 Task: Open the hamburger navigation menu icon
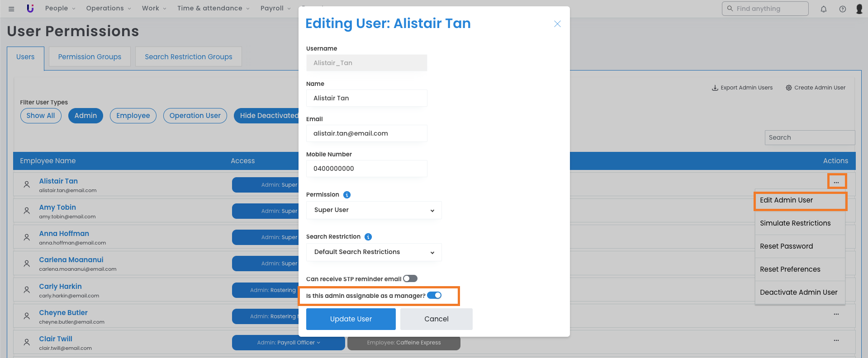coord(11,9)
